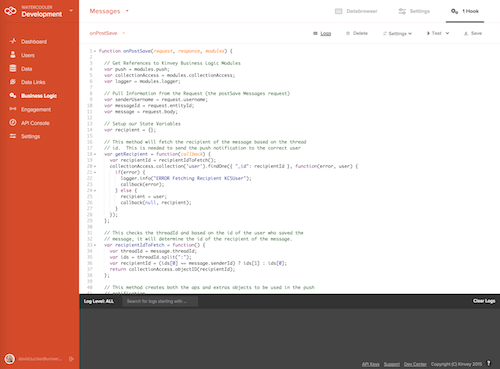Focus the log search input field
Screen dimensions: 500x369
[160, 301]
